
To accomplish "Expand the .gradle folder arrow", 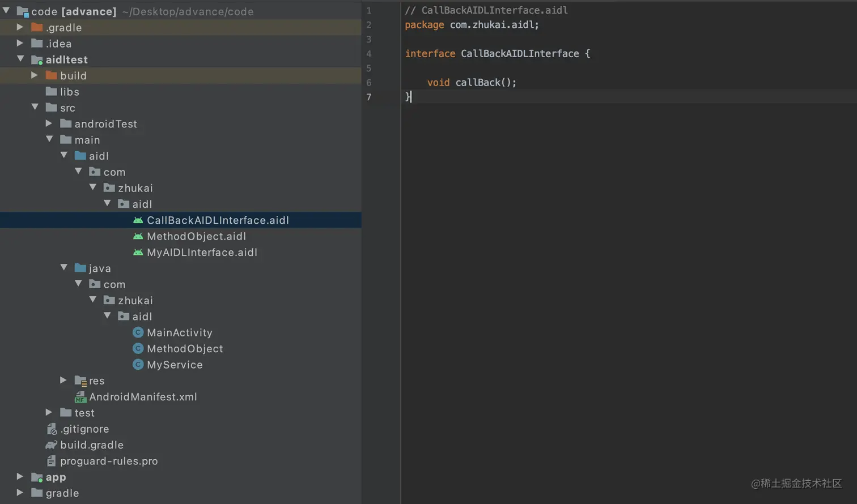I will 20,27.
